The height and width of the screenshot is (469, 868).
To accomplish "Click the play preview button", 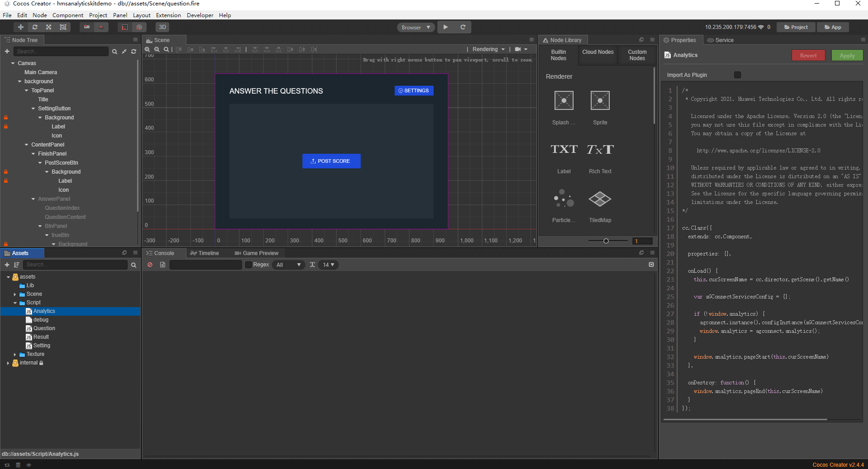I will (446, 27).
